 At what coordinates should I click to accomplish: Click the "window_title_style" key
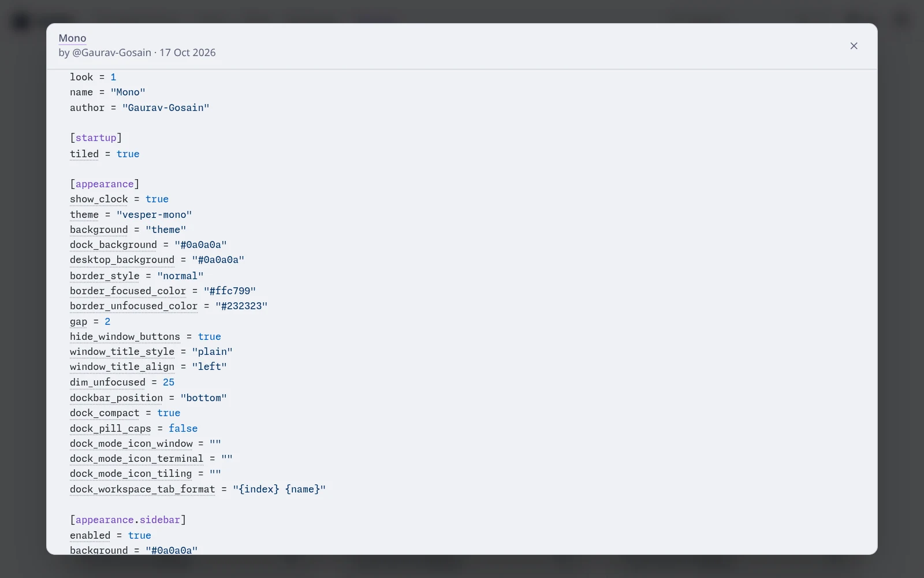click(x=122, y=351)
